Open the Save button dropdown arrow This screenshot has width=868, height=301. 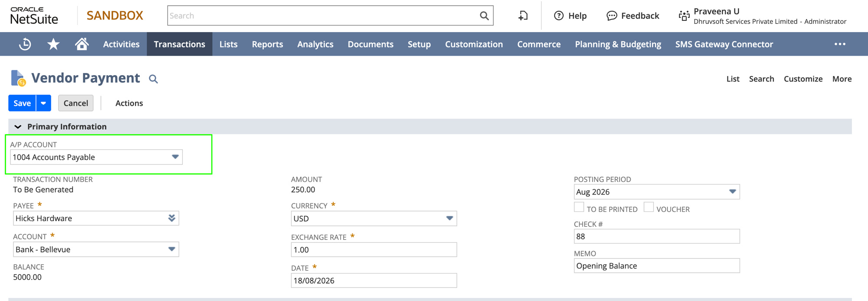(43, 103)
